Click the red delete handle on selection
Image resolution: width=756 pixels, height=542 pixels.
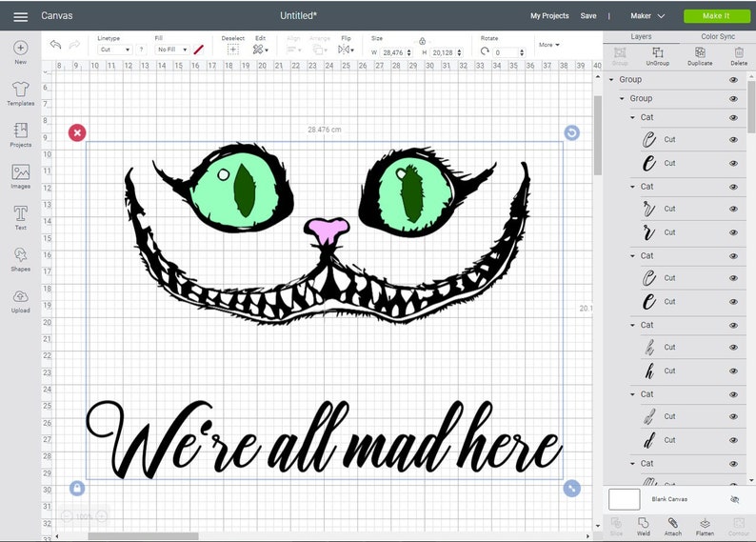pos(77,132)
